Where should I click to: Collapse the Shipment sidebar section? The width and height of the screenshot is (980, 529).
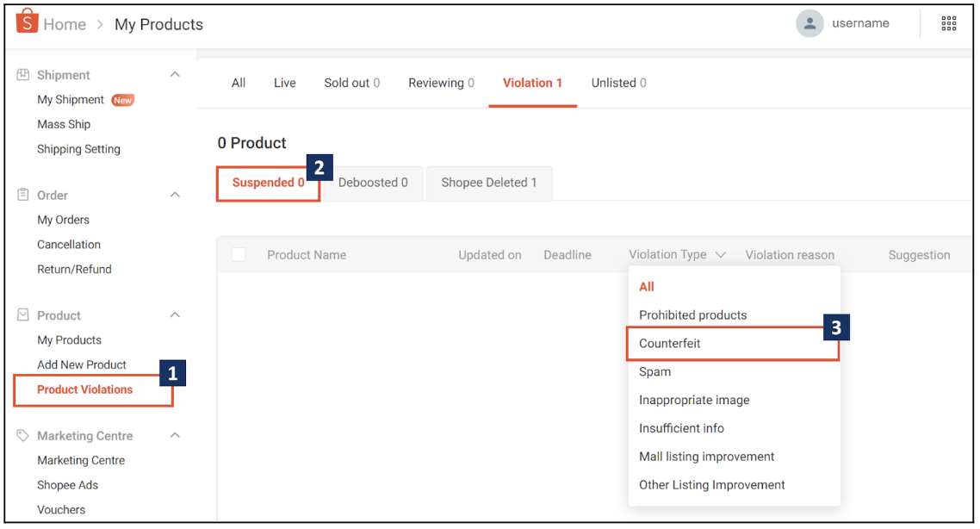click(x=175, y=75)
